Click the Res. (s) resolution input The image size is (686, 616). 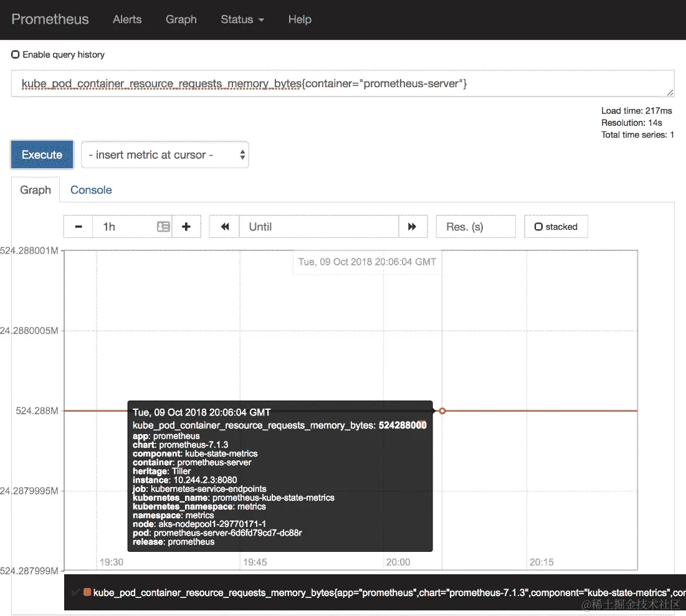click(475, 227)
